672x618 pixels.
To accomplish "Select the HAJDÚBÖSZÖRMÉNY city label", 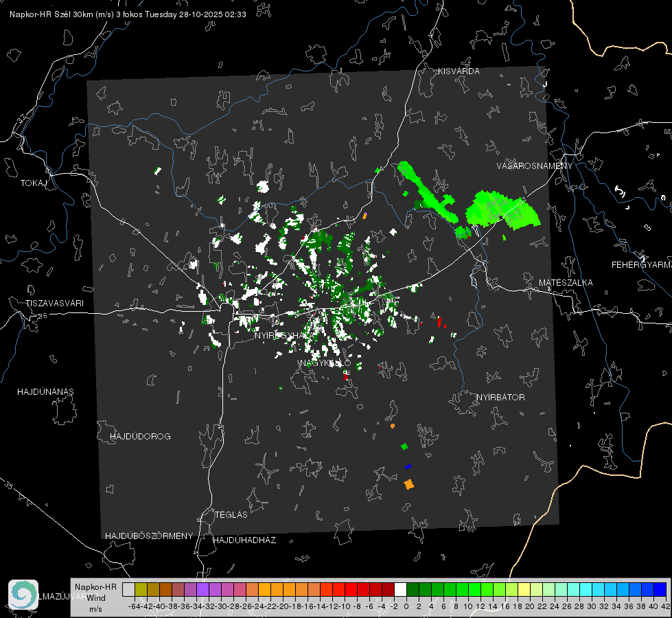I will 149,536.
